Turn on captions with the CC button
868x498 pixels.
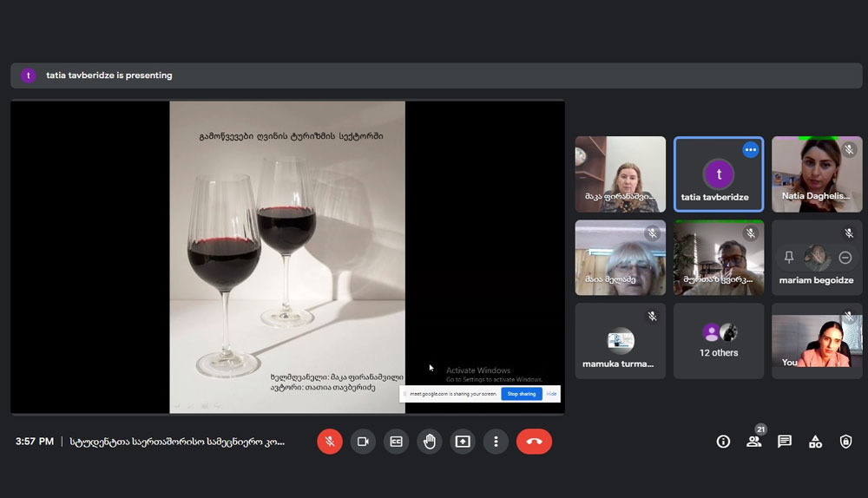coord(396,442)
